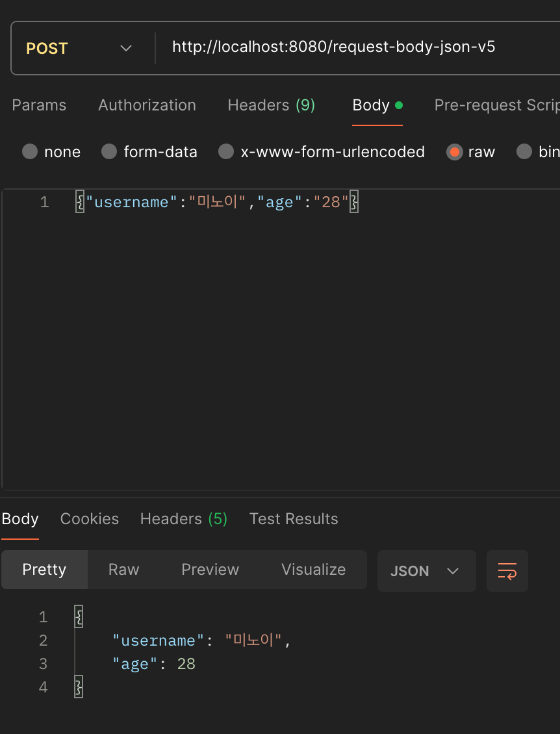The height and width of the screenshot is (734, 560).
Task: Open the response Cookies tab
Action: pos(90,518)
